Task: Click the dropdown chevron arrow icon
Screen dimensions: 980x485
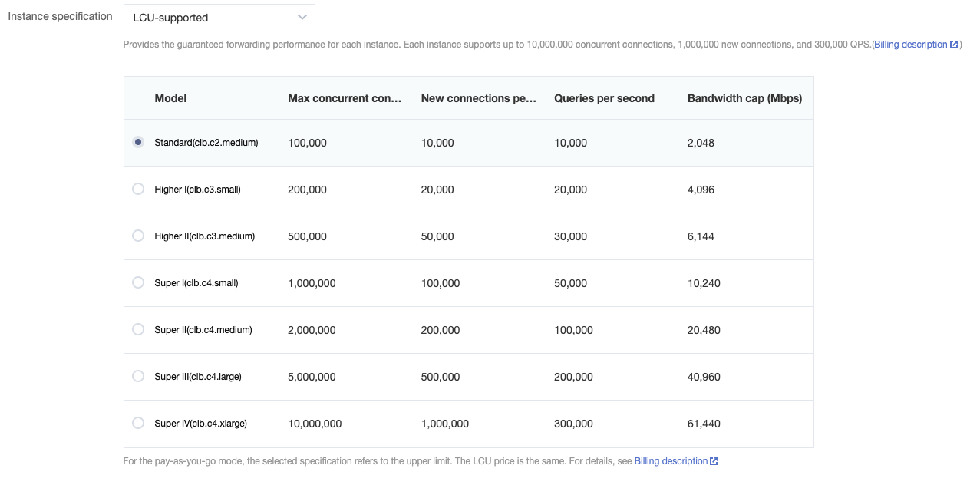Action: pyautogui.click(x=302, y=18)
